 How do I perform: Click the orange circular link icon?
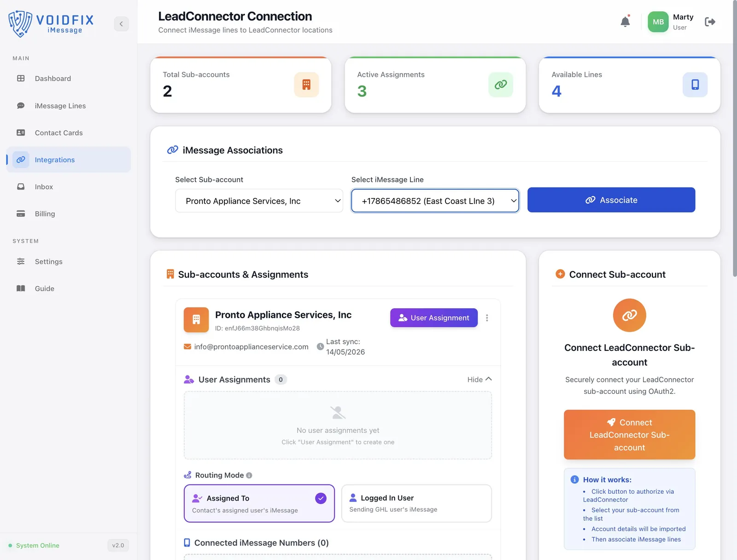click(630, 315)
